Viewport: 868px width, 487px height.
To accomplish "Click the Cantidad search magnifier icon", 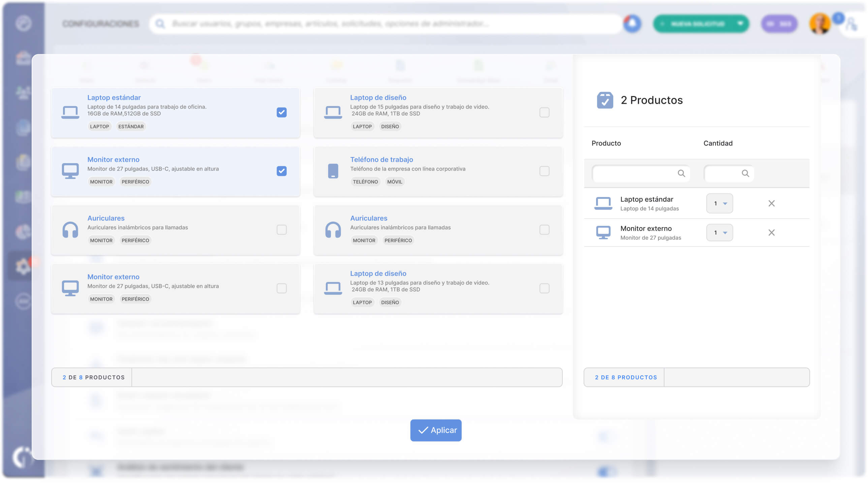I will [x=745, y=173].
